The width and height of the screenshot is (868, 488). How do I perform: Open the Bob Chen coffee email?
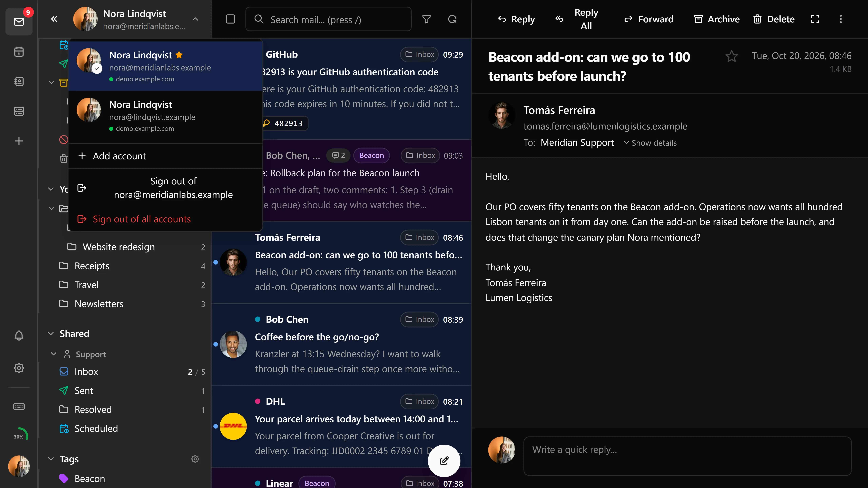click(341, 344)
